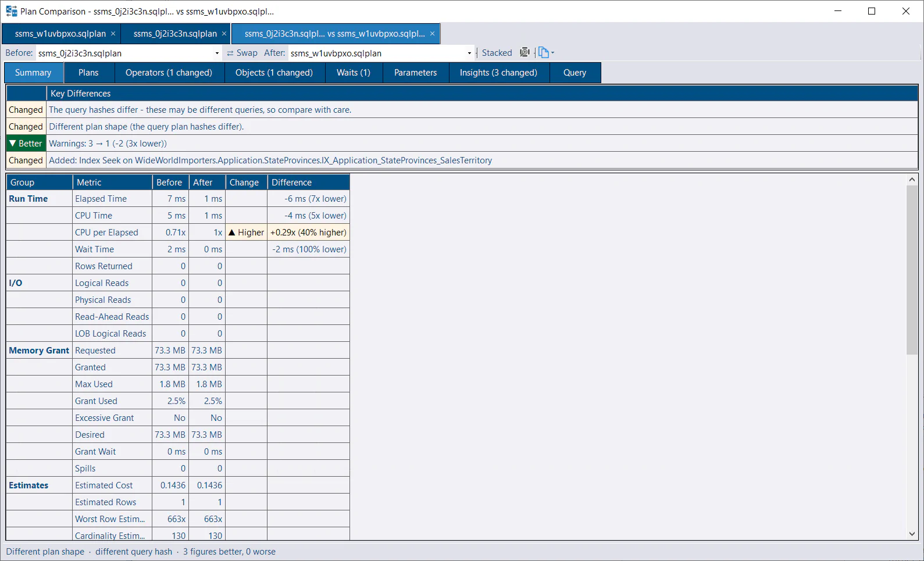This screenshot has width=924, height=561.
Task: Close the ssms_0j2i3c3n.sqlplan tab
Action: (x=224, y=34)
